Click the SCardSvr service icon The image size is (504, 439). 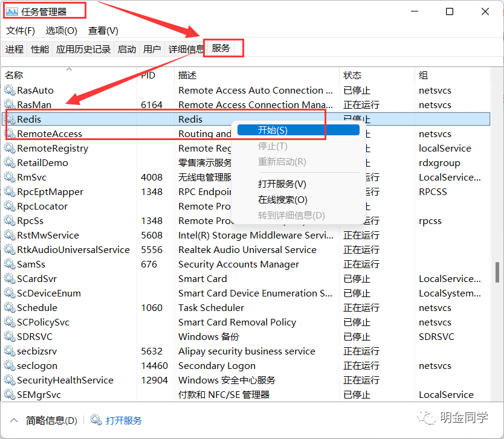(11, 278)
